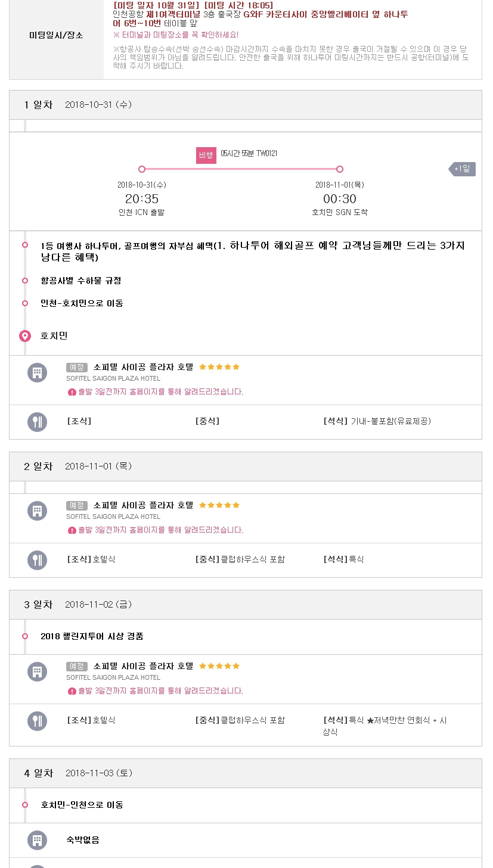Click the 호치민 SGN arrival point on flight line
Screen dimensions: 493x868
pos(340,169)
